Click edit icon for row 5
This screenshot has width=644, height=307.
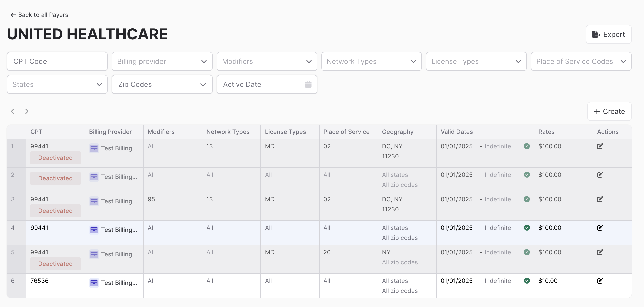(x=600, y=252)
